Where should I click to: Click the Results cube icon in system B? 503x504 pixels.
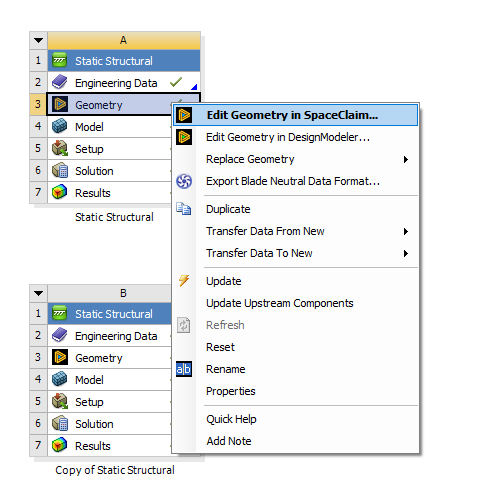[60, 445]
